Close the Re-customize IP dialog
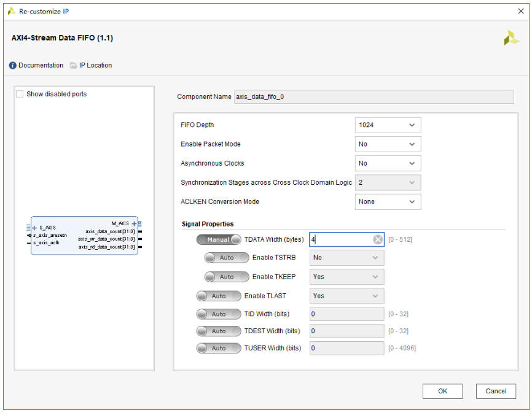 (x=521, y=11)
